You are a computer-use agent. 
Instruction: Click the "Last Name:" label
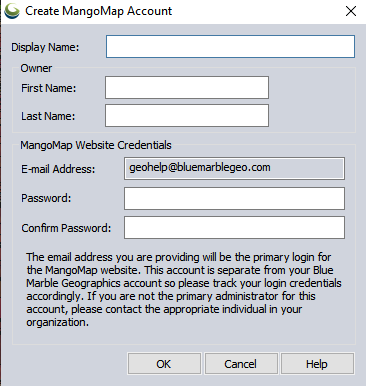point(48,116)
